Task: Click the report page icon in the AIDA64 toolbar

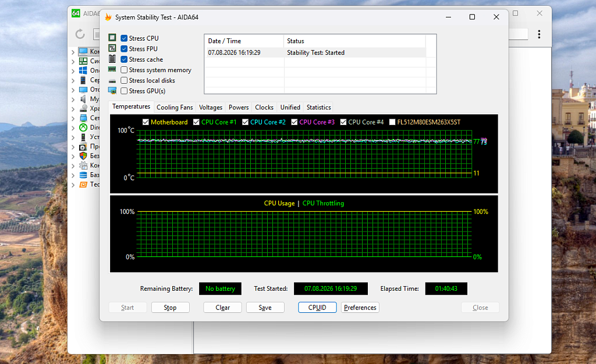Action: tap(96, 34)
